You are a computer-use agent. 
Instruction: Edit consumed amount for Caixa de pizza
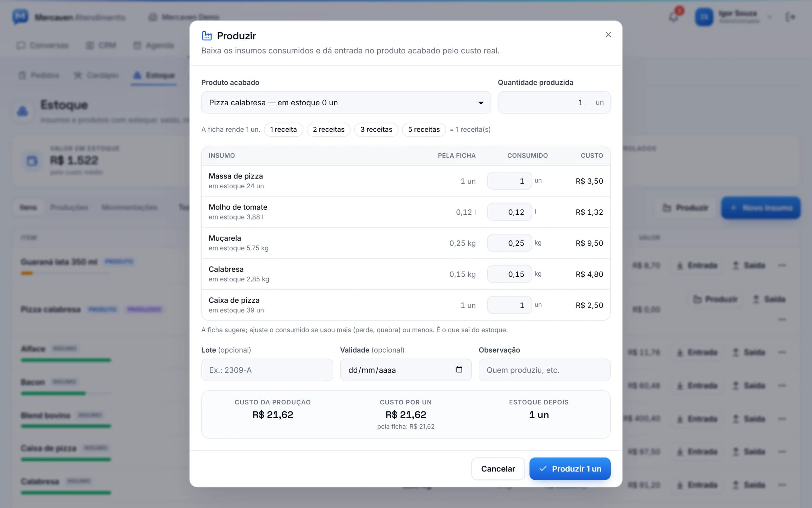[510, 305]
